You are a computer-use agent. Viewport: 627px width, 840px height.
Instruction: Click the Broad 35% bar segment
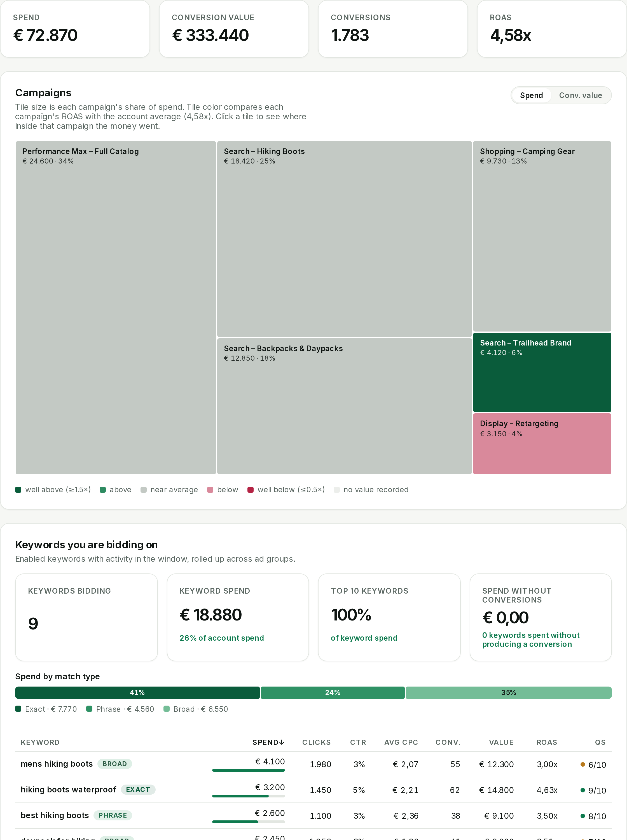(509, 693)
